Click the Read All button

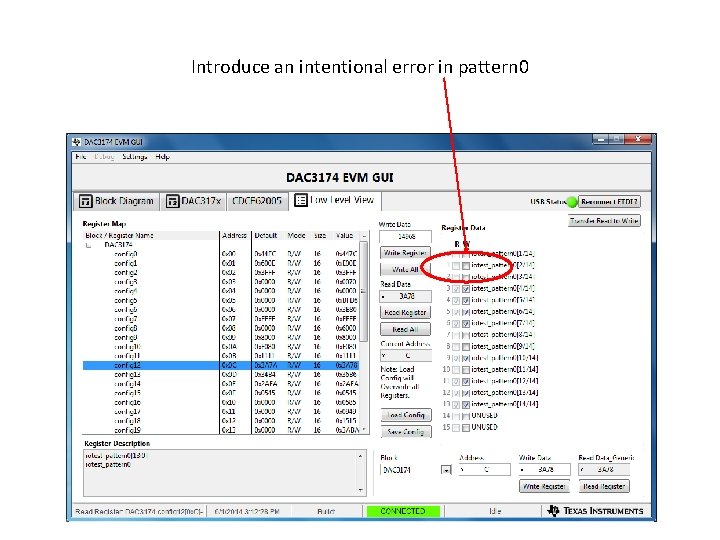click(405, 329)
